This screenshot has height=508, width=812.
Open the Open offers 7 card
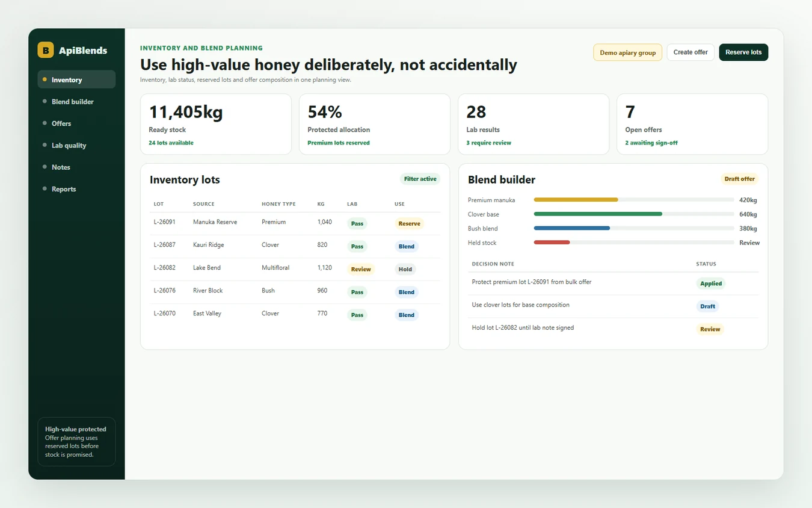(x=692, y=124)
